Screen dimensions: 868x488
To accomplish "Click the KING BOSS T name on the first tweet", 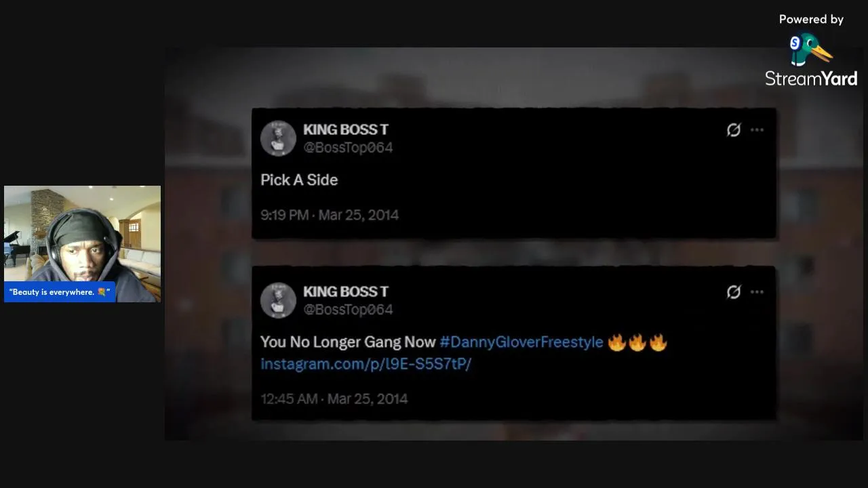I will click(346, 129).
